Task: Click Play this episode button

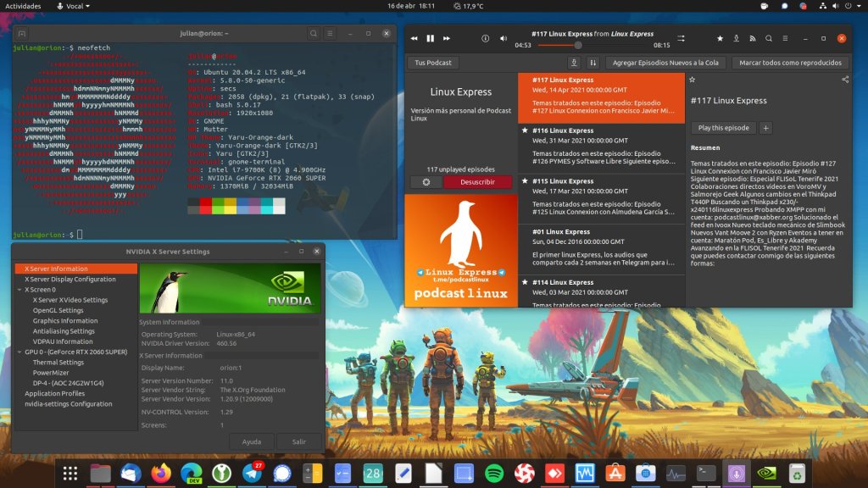Action: pos(723,128)
